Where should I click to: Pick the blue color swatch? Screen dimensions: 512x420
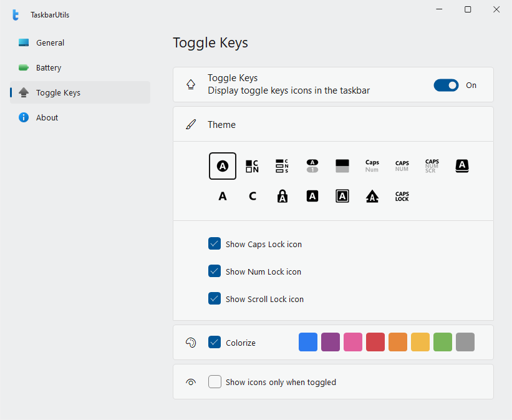click(x=308, y=342)
